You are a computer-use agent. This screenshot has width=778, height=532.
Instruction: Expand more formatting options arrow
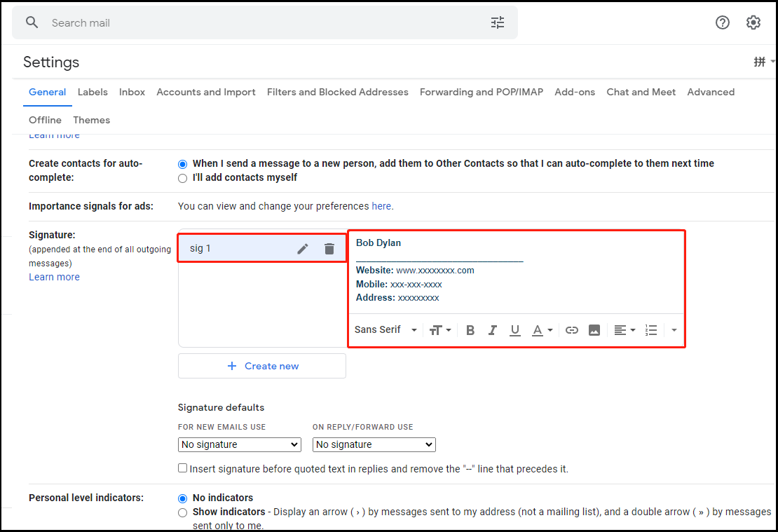coord(674,330)
